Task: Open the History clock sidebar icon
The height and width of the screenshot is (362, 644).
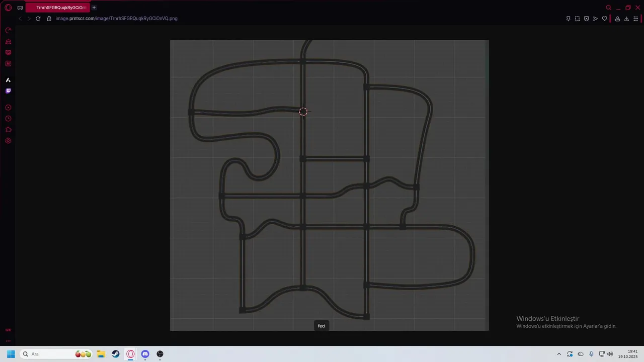Action: [8, 119]
